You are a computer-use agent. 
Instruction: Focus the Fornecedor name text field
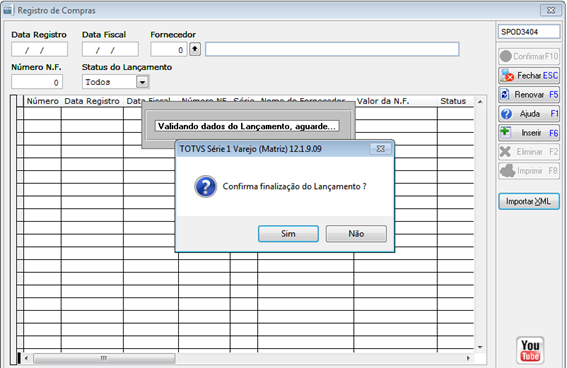(x=332, y=49)
